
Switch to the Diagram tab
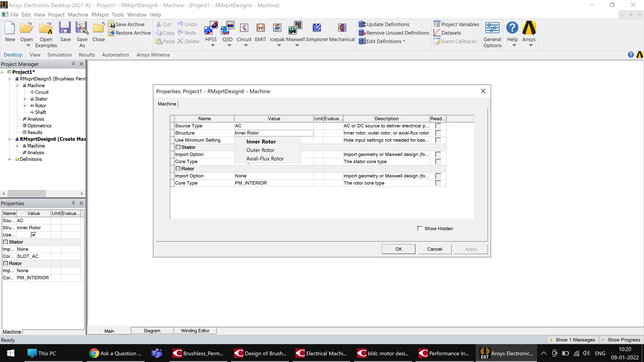click(x=152, y=330)
